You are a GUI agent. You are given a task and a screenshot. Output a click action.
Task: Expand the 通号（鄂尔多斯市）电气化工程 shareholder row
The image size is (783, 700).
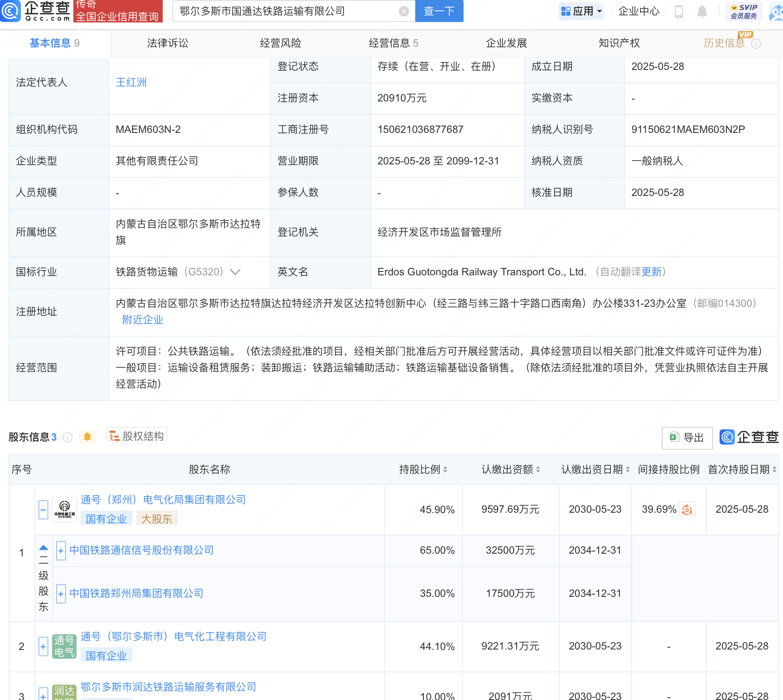(43, 646)
